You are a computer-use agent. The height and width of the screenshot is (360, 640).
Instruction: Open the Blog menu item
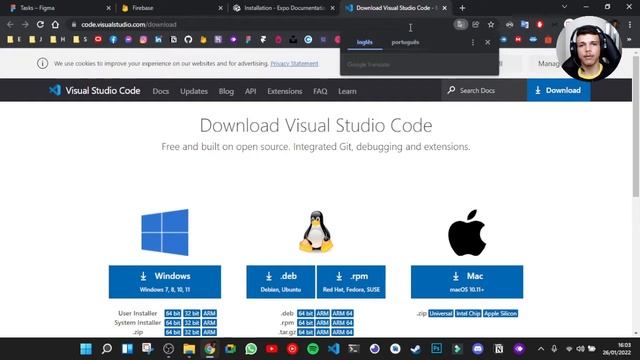pyautogui.click(x=226, y=91)
